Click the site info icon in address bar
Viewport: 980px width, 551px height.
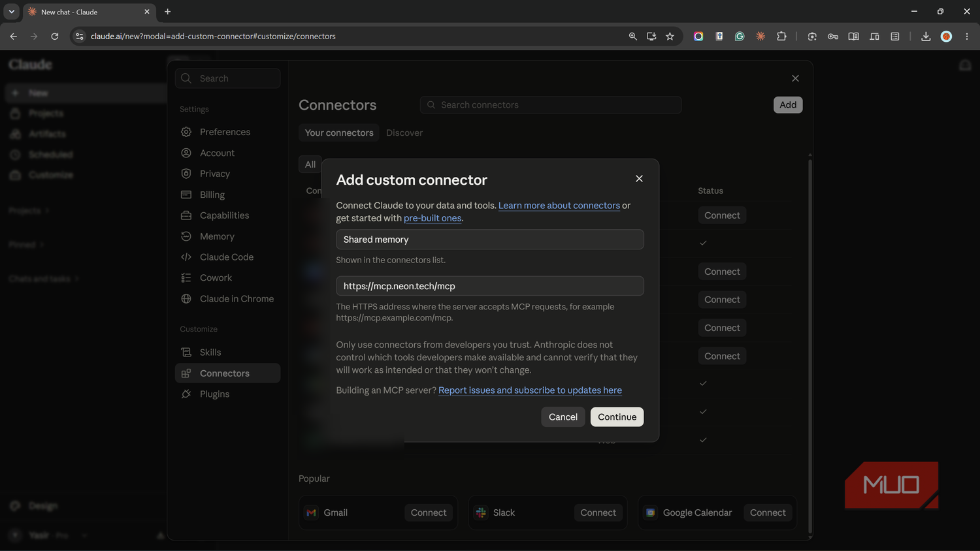[80, 37]
